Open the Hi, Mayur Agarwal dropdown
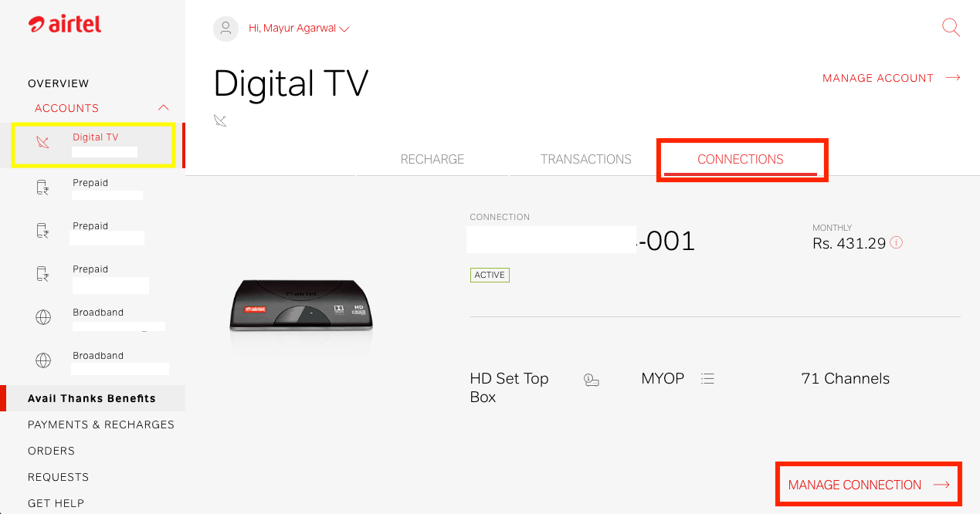Image resolution: width=980 pixels, height=514 pixels. (299, 29)
